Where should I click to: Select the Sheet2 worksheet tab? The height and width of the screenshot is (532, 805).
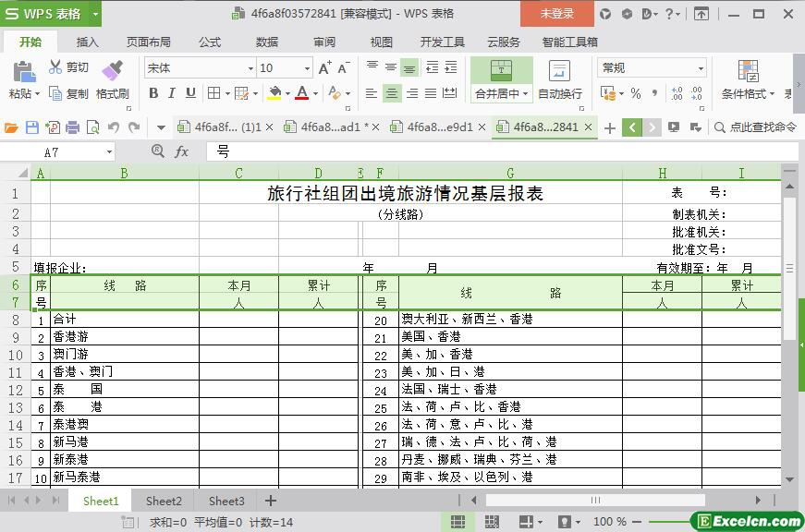(164, 501)
